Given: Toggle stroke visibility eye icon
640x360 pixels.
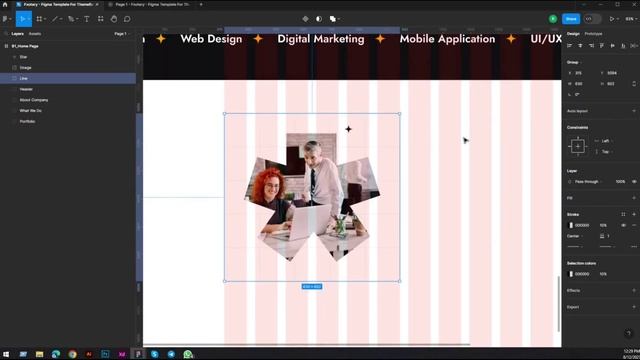Looking at the screenshot, I should pos(623,225).
